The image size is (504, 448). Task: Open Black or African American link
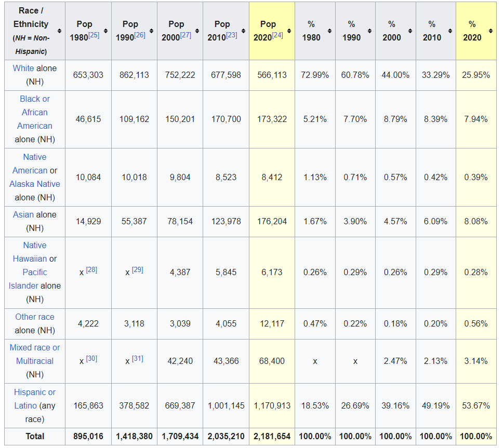pyautogui.click(x=35, y=113)
